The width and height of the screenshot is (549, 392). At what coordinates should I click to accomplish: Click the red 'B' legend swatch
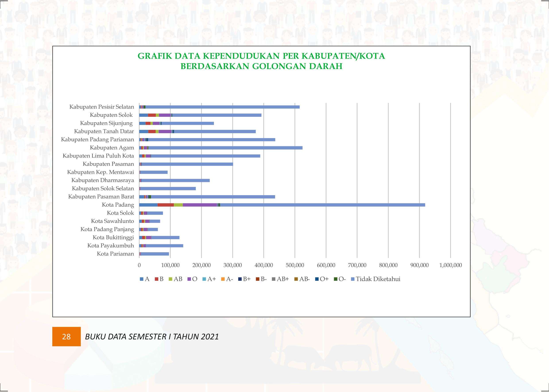(157, 279)
